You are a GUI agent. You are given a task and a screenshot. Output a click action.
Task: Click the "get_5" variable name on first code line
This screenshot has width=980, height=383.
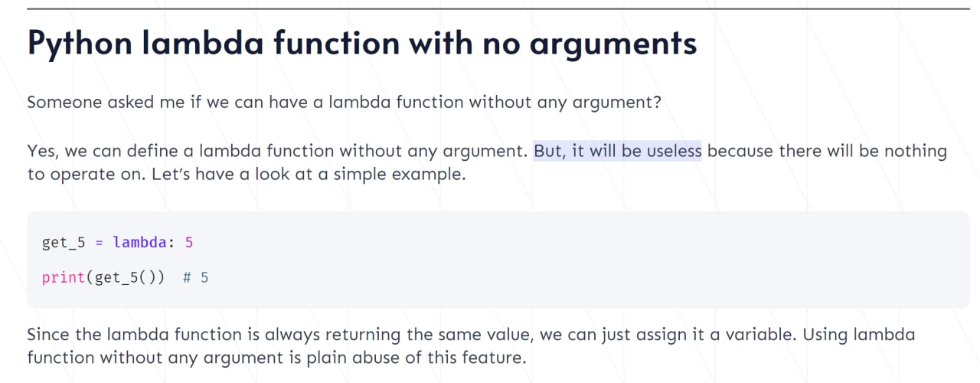(63, 243)
